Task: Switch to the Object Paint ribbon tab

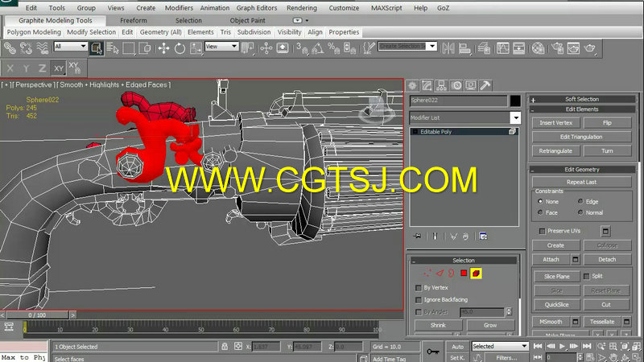Action: [248, 21]
